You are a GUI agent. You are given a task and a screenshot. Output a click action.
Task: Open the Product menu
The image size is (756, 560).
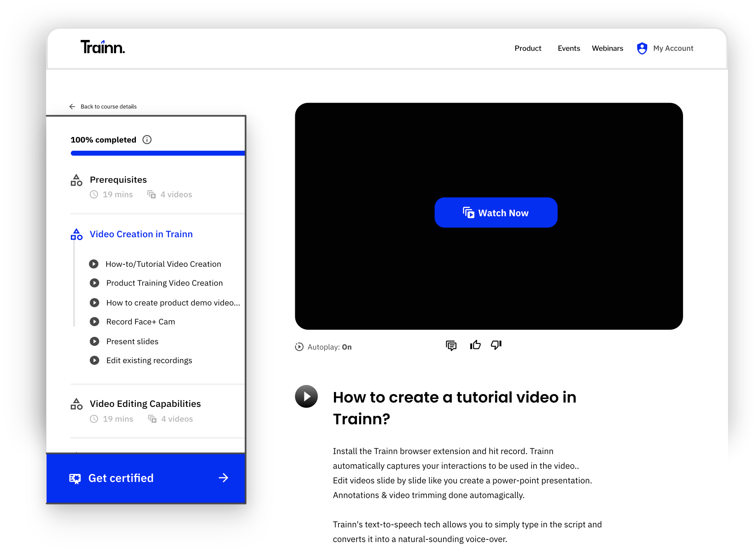point(528,48)
